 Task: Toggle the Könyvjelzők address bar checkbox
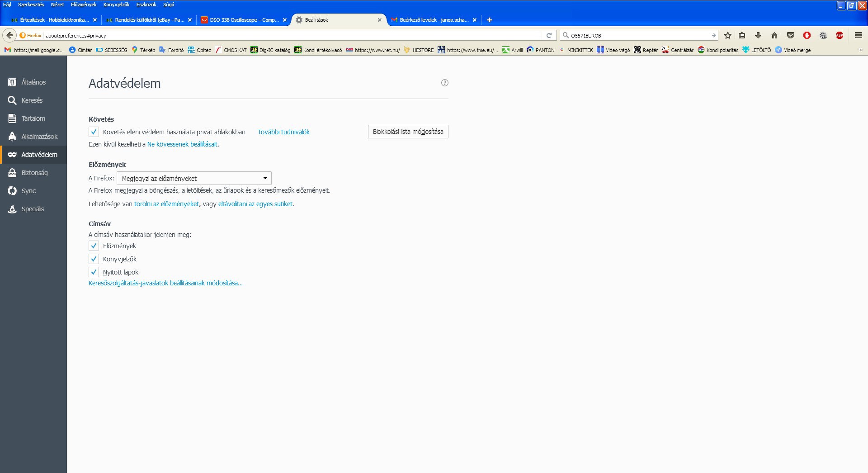click(x=94, y=259)
